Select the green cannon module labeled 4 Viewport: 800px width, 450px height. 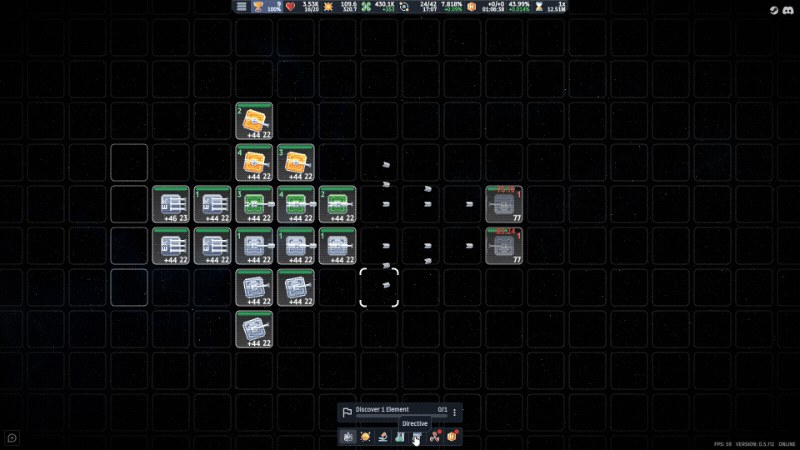pyautogui.click(x=296, y=205)
